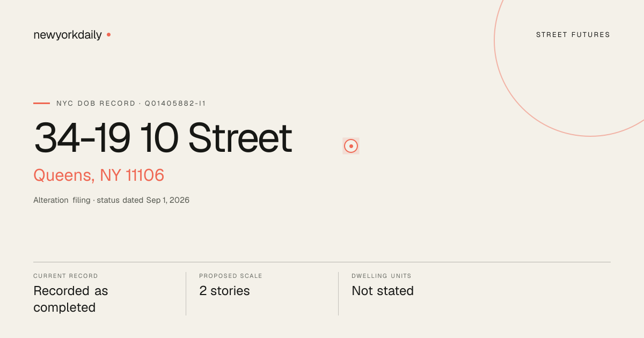The width and height of the screenshot is (644, 338).
Task: Select the Not stated value
Action: [x=383, y=291]
